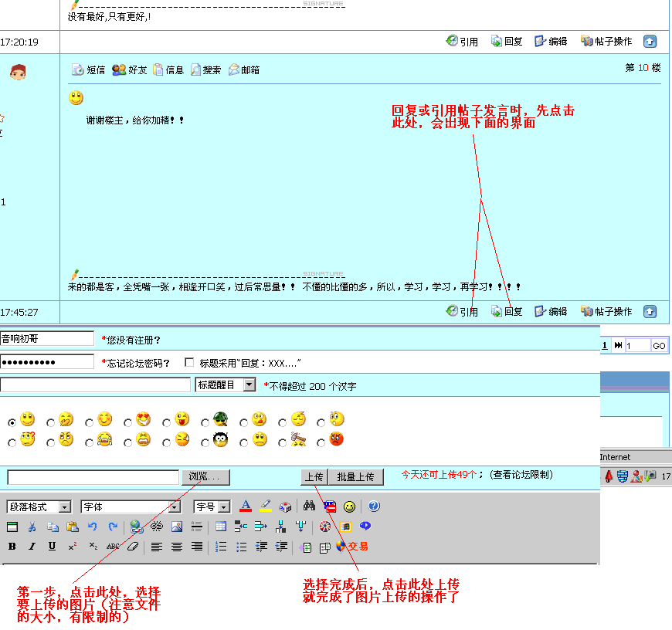Toggle italic formatting
The height and width of the screenshot is (630, 672).
32,547
